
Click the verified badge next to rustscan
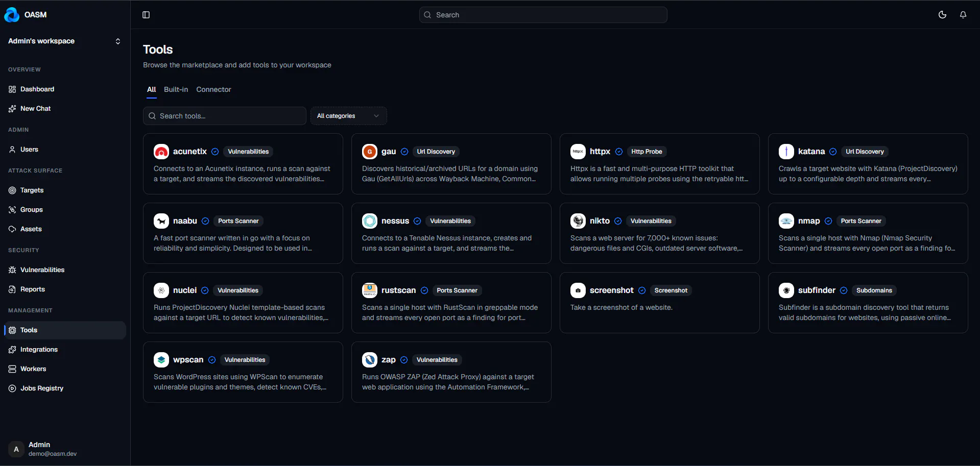(424, 290)
